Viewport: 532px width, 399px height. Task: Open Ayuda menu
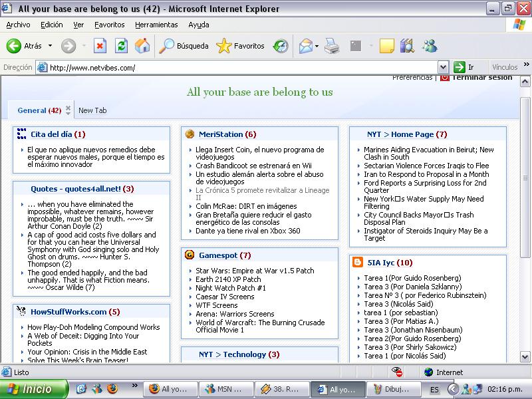(198, 25)
